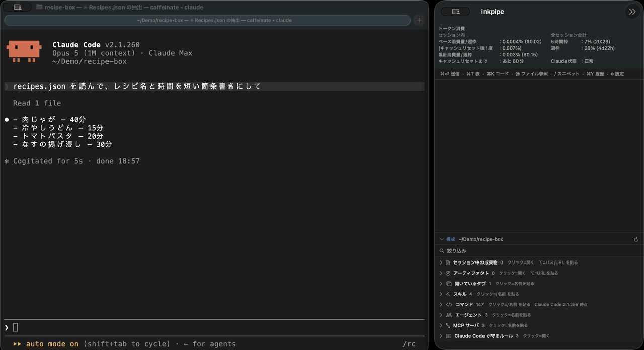Expand the エージェント row
Screen dimensions: 644x350
[x=441, y=315]
